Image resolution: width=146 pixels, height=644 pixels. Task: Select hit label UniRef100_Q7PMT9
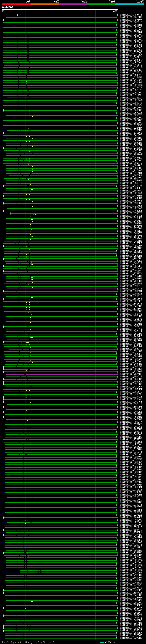tap(131, 87)
